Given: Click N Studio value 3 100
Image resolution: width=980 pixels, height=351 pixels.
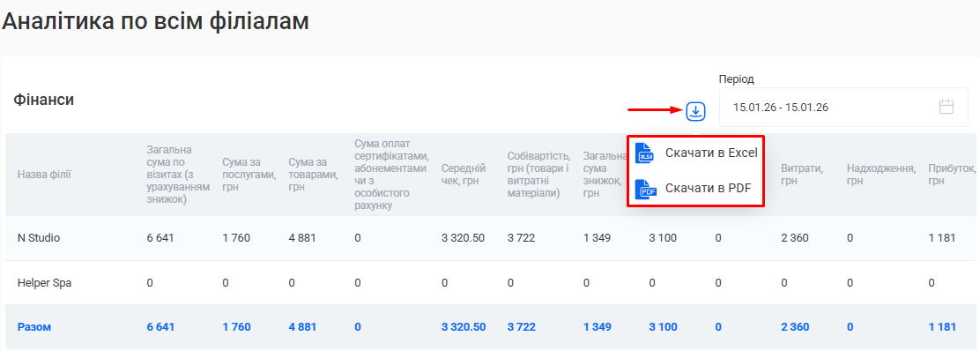Looking at the screenshot, I should (x=663, y=238).
